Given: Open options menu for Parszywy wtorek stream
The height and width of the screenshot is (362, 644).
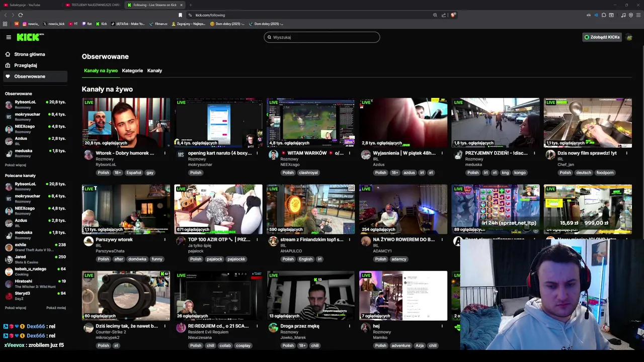Looking at the screenshot, I should 165,240.
